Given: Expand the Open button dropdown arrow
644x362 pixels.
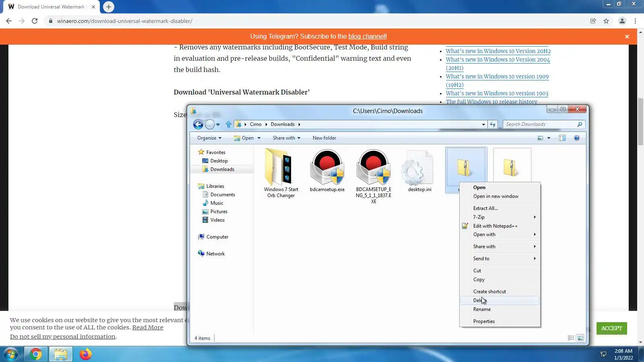Looking at the screenshot, I should (259, 138).
